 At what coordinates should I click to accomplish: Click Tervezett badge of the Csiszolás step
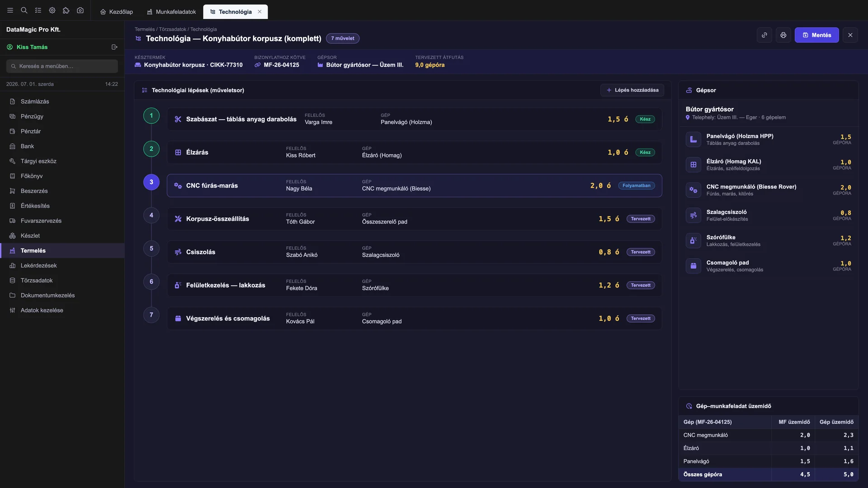(x=641, y=252)
